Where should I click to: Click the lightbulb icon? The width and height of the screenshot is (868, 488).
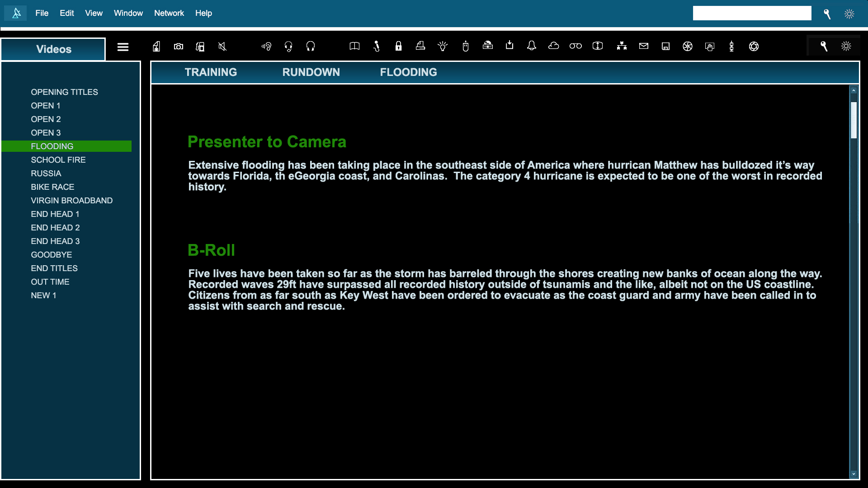coord(443,46)
